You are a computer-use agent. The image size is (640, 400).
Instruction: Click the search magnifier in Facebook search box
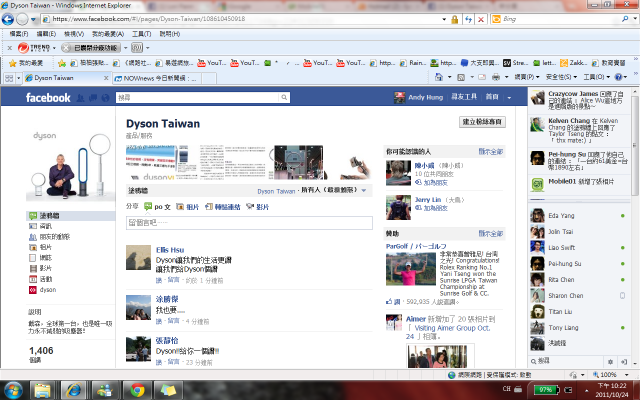pyautogui.click(x=284, y=97)
